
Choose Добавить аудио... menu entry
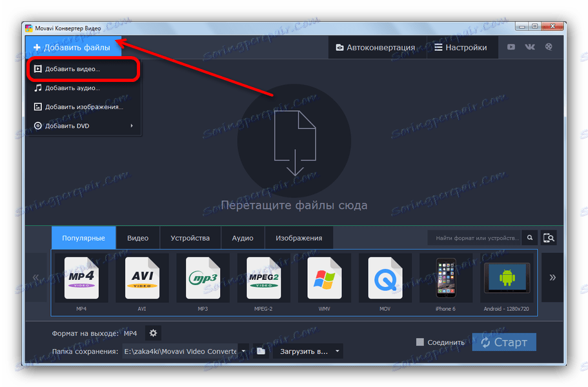84,88
